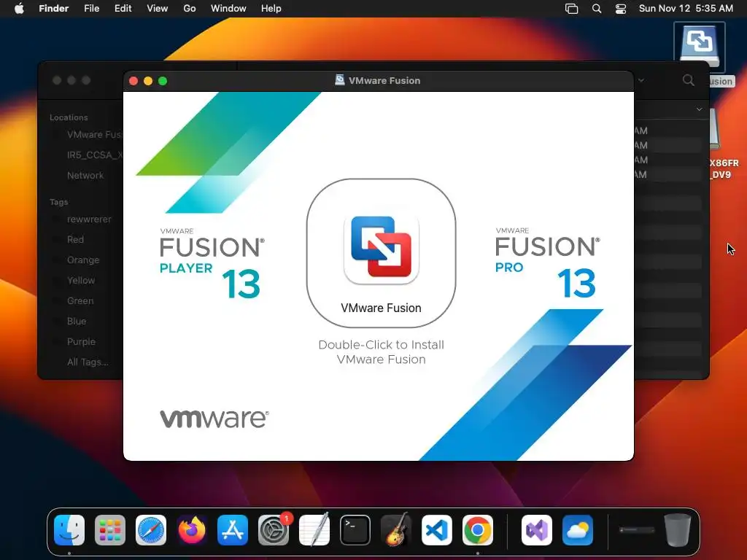
Task: Select Network in the Finder sidebar
Action: pyautogui.click(x=85, y=175)
